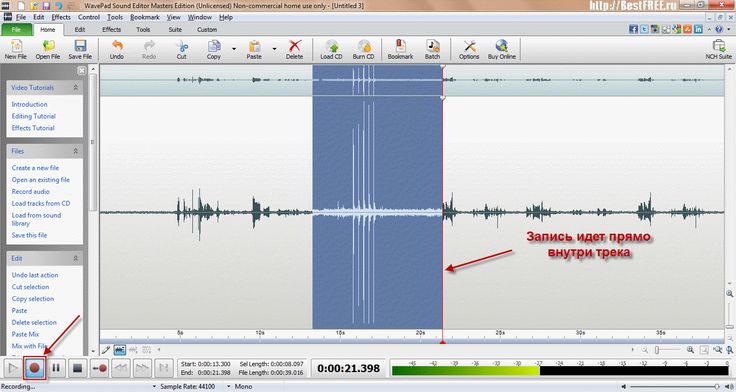Viewport: 736px width, 392px height.
Task: Click the Load tracks from CD link
Action: tap(41, 203)
